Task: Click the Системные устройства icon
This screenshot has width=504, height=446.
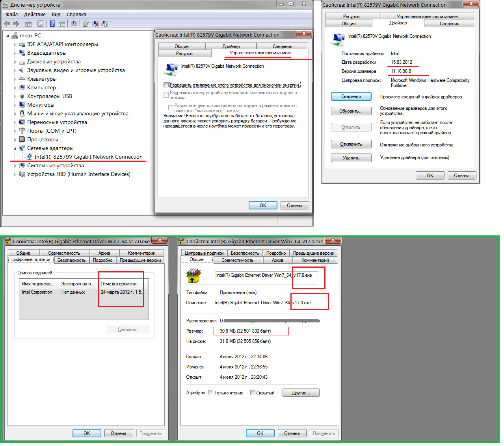Action: pos(22,165)
